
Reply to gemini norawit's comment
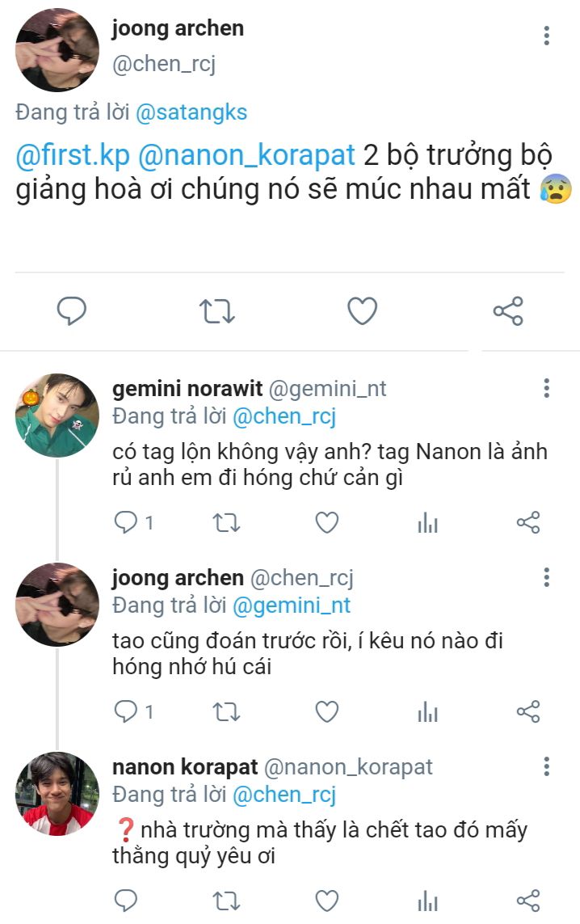click(126, 523)
